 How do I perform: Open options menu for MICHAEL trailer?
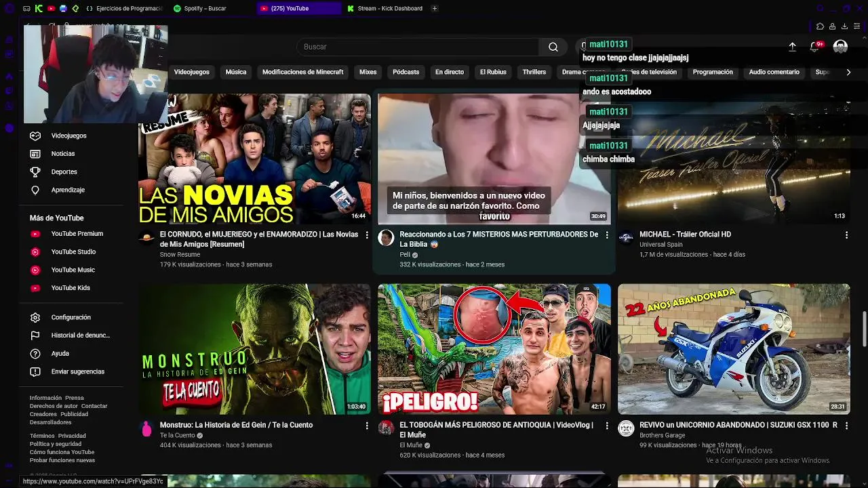pyautogui.click(x=846, y=235)
